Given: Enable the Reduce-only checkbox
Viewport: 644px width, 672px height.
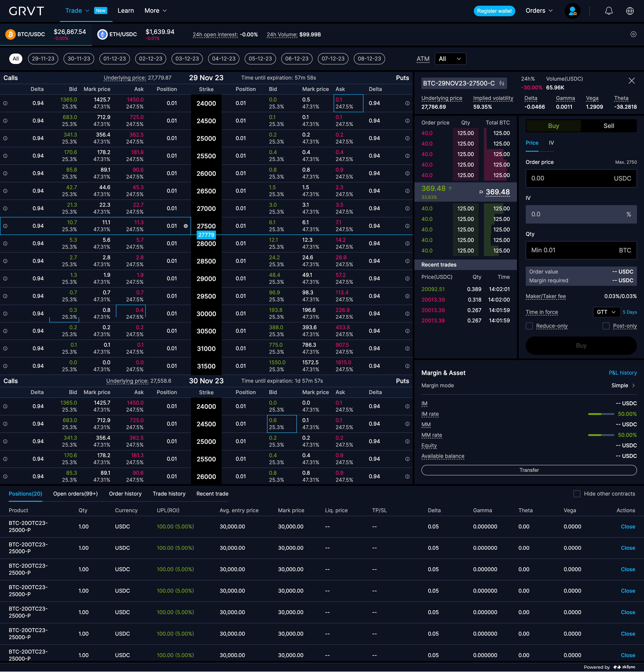Looking at the screenshot, I should pyautogui.click(x=529, y=326).
